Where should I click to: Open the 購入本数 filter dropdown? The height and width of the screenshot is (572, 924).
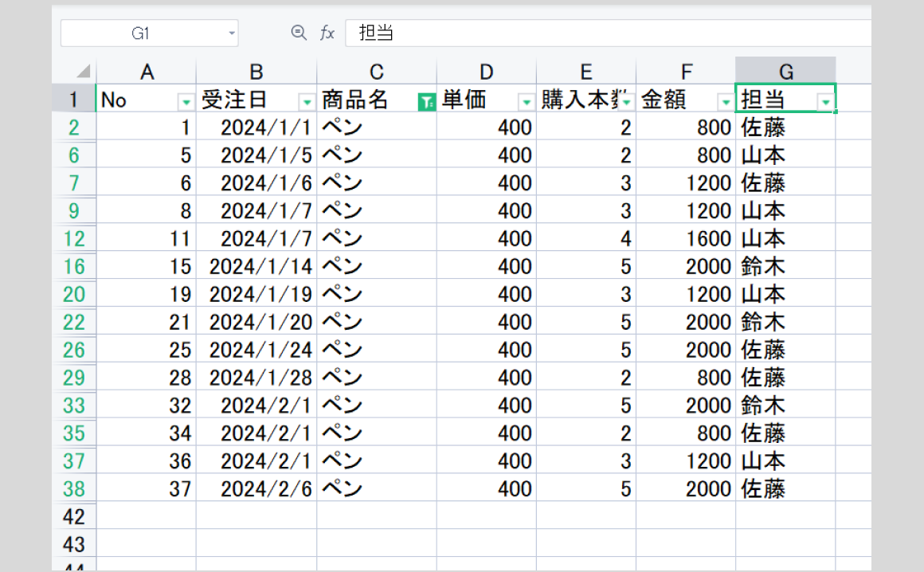click(x=626, y=103)
